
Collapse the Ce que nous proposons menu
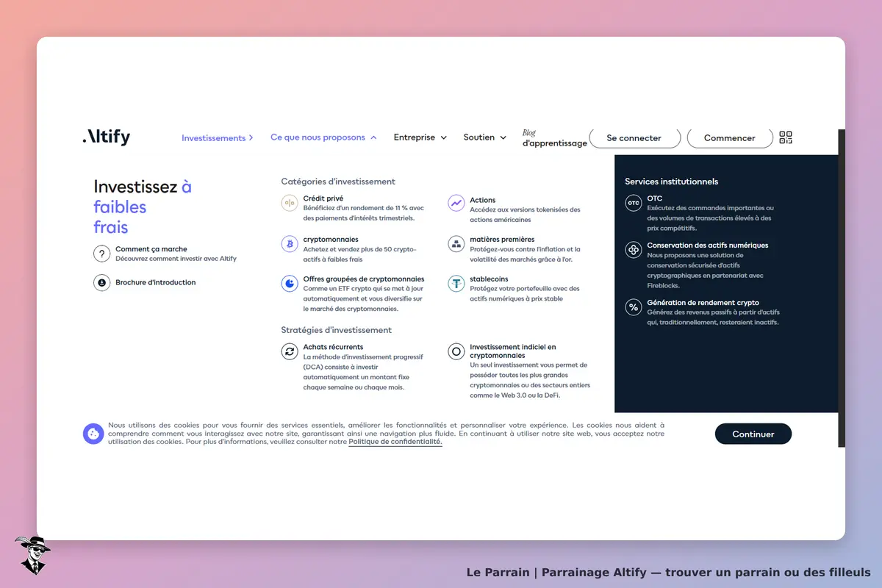point(323,137)
